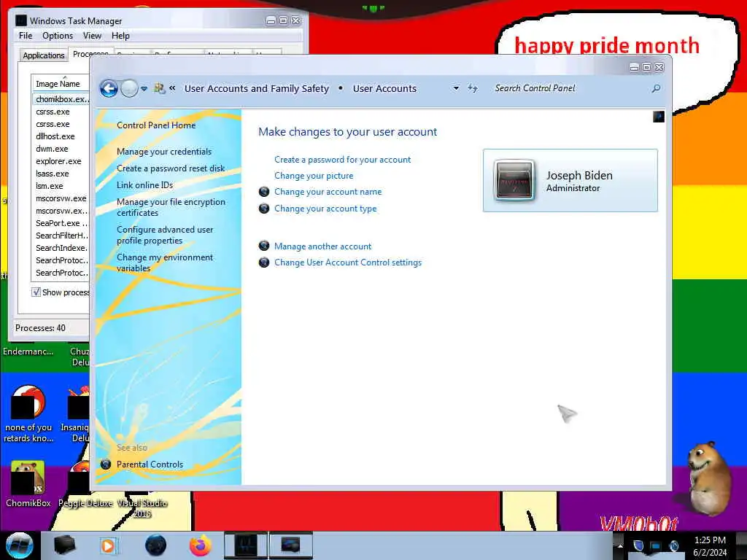Open the black folder icon on taskbar
The width and height of the screenshot is (747, 560).
pyautogui.click(x=65, y=545)
